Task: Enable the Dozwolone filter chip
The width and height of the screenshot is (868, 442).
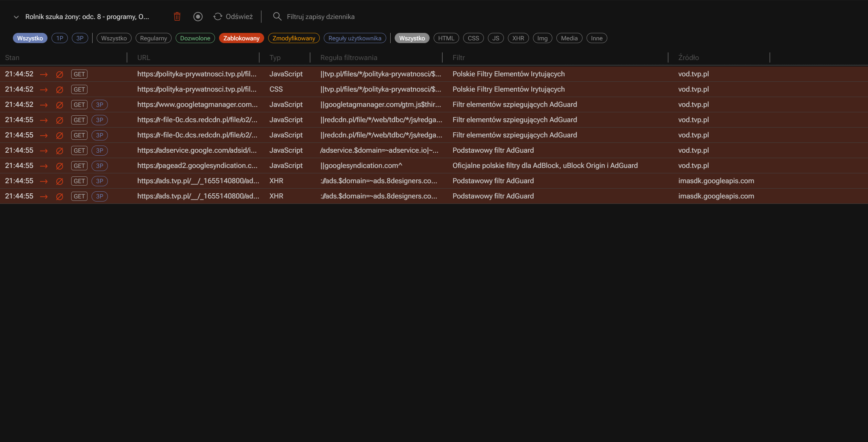Action: [x=195, y=38]
